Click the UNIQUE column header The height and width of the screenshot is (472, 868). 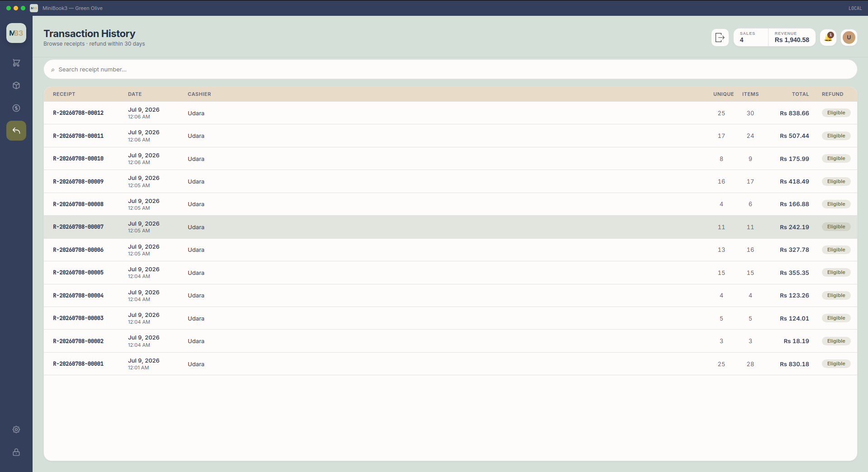click(x=724, y=94)
